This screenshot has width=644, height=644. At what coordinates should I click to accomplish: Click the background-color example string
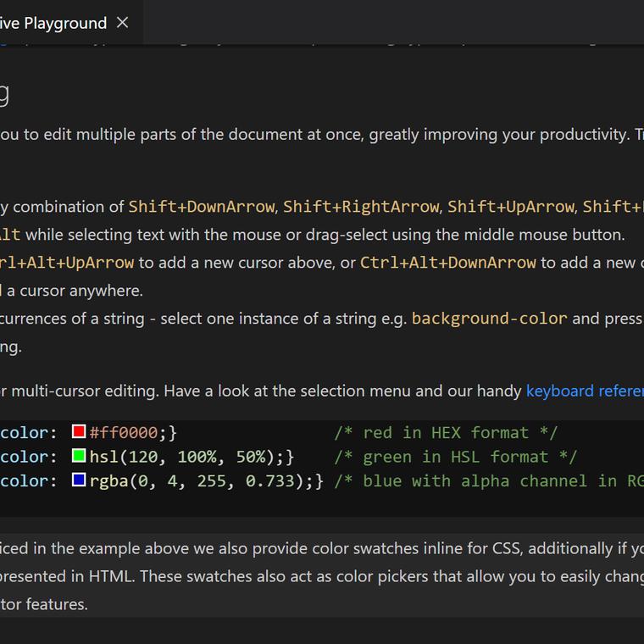click(489, 319)
